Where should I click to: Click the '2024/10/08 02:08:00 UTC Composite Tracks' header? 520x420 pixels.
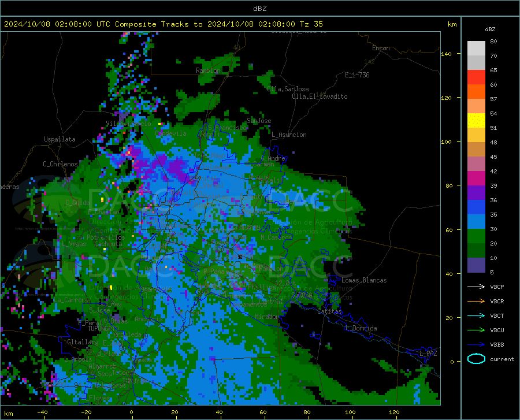[x=96, y=24]
